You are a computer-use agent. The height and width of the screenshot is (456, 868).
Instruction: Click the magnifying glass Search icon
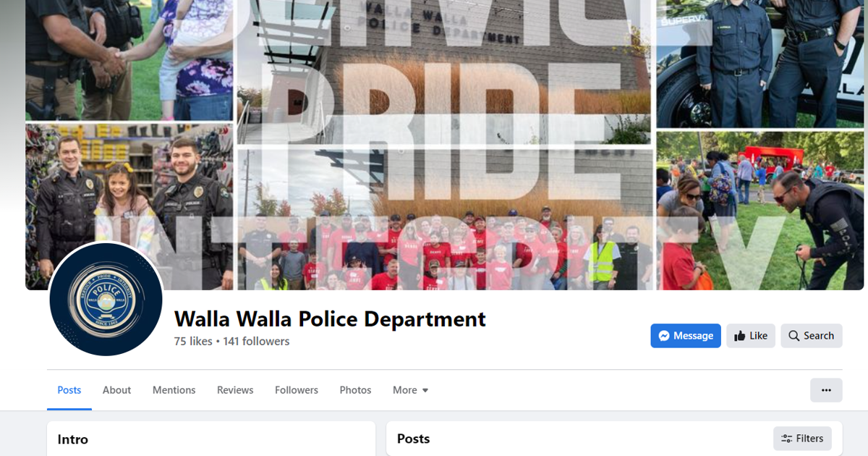click(793, 336)
